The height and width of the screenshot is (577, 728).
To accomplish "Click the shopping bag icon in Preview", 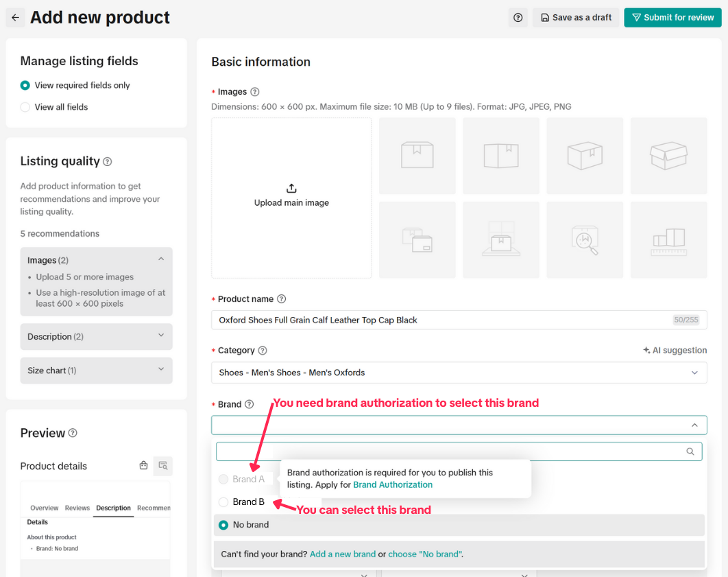I will pyautogui.click(x=143, y=466).
